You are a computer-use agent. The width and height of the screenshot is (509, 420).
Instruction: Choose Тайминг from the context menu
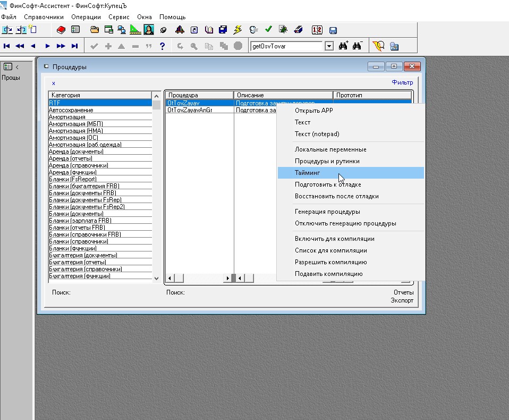[x=308, y=173]
